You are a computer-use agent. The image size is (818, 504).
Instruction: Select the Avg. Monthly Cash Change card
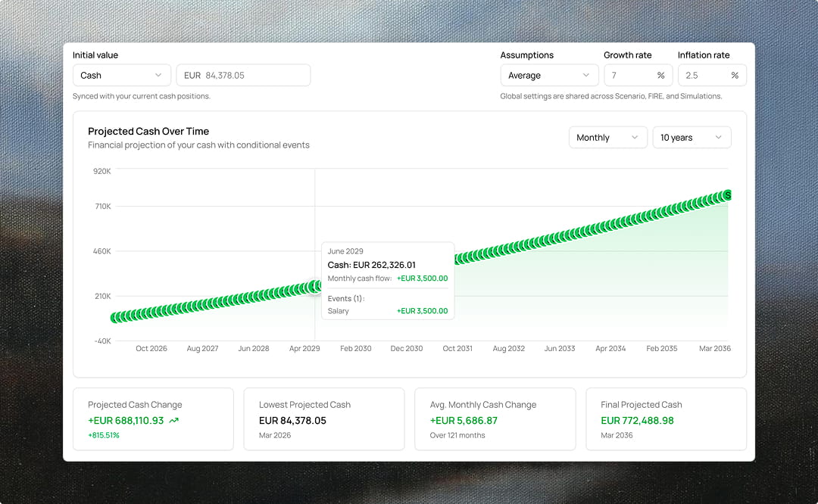tap(495, 419)
